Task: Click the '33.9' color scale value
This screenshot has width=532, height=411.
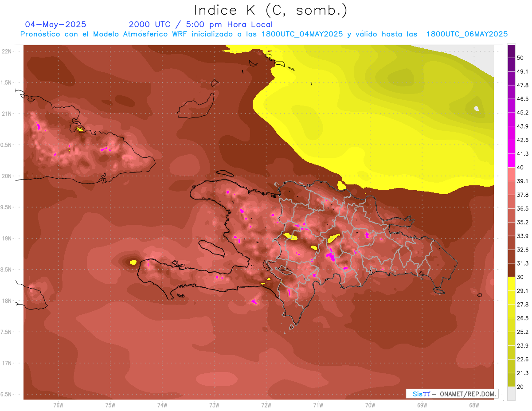Action: (x=523, y=236)
